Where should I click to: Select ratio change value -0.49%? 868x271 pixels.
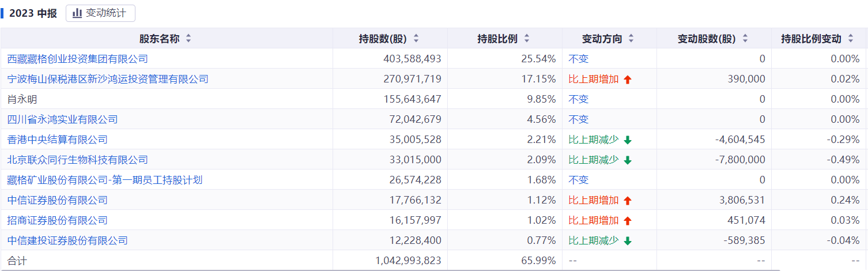click(843, 160)
